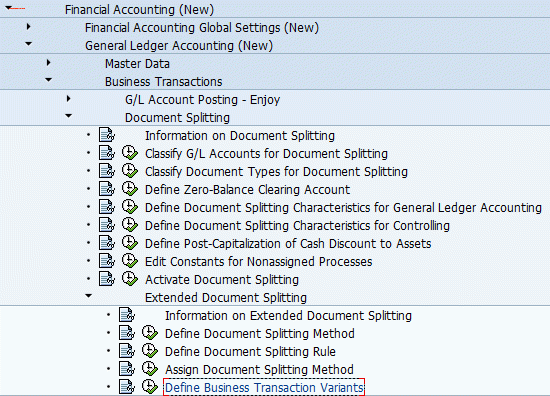Execute activity icon for Assign Document Splitting Method
This screenshot has width=550, height=396.
150,369
